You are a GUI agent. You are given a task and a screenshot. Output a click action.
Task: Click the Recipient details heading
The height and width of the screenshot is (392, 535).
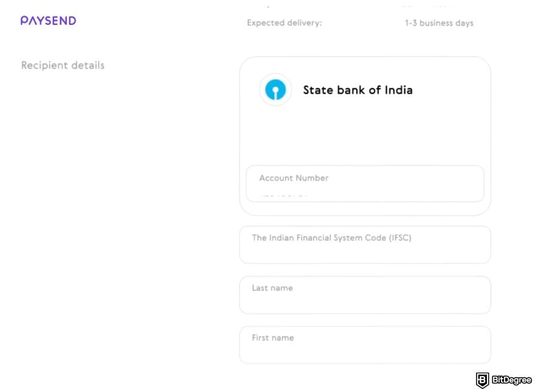coord(62,65)
